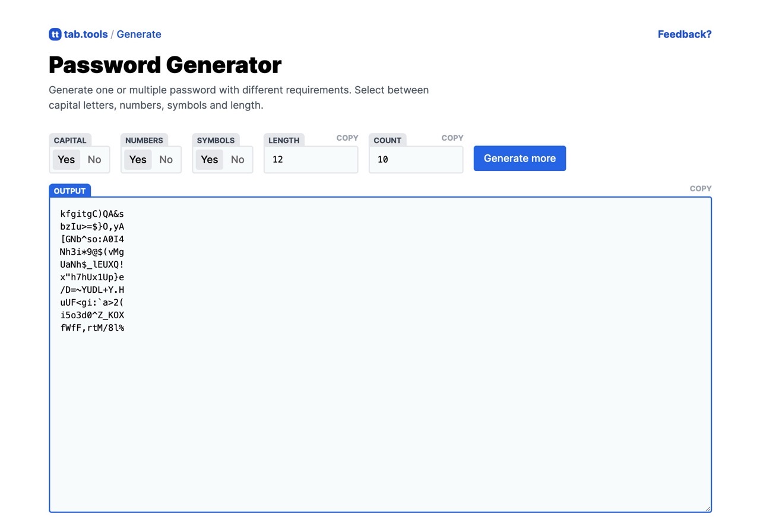Set Numbers to Yes
760x532 pixels.
138,160
